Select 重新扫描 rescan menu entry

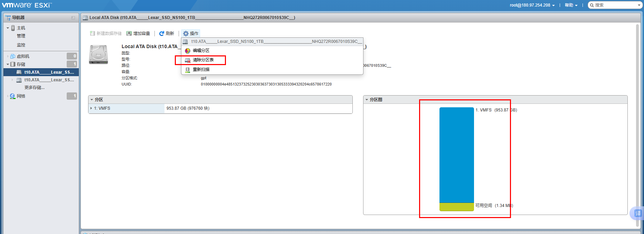[x=201, y=70]
